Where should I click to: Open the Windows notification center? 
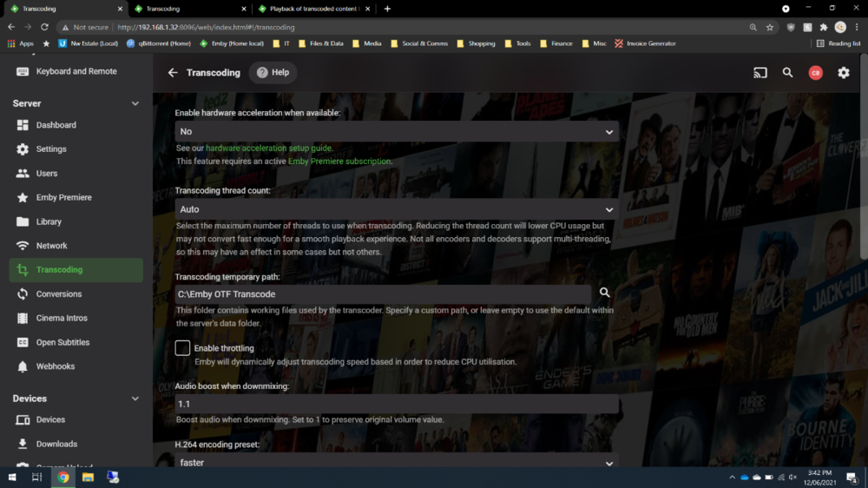852,478
